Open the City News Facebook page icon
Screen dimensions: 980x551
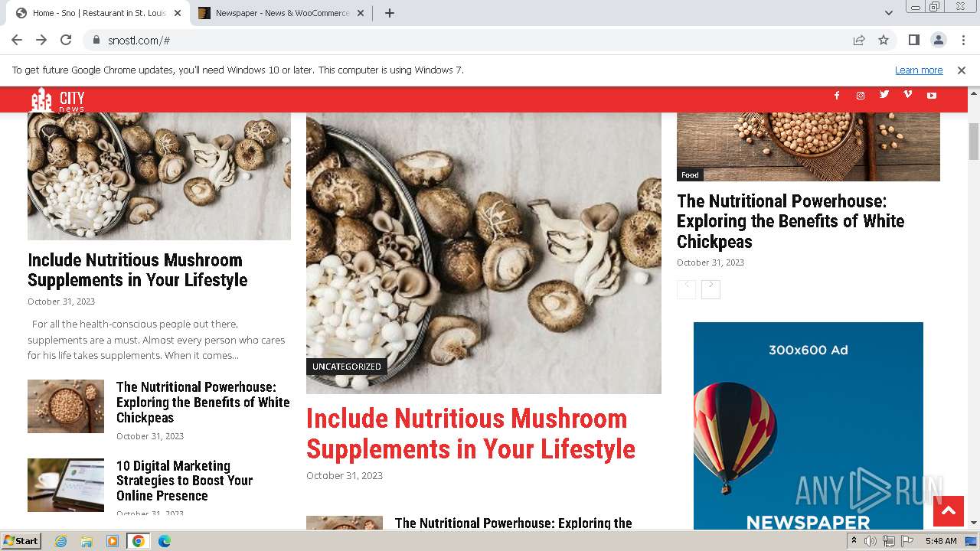[837, 96]
